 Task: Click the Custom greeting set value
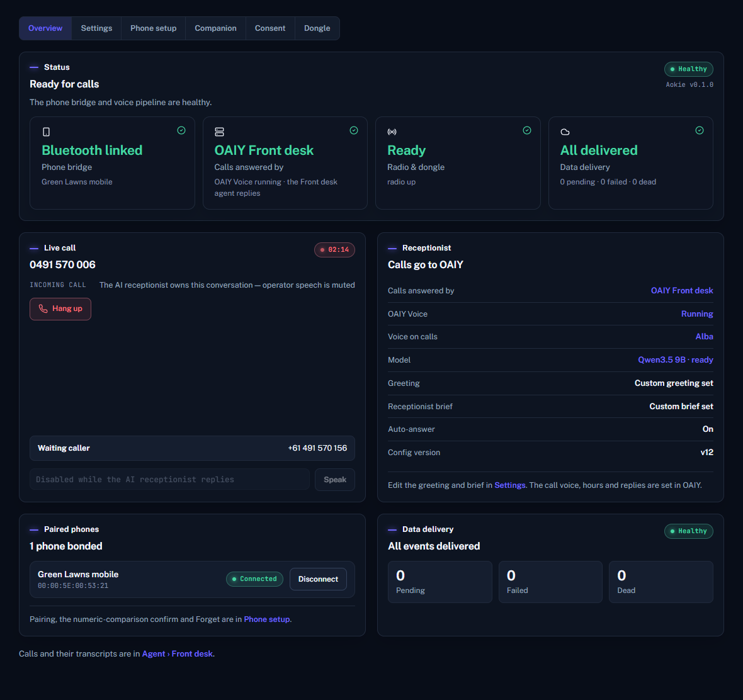coord(674,383)
